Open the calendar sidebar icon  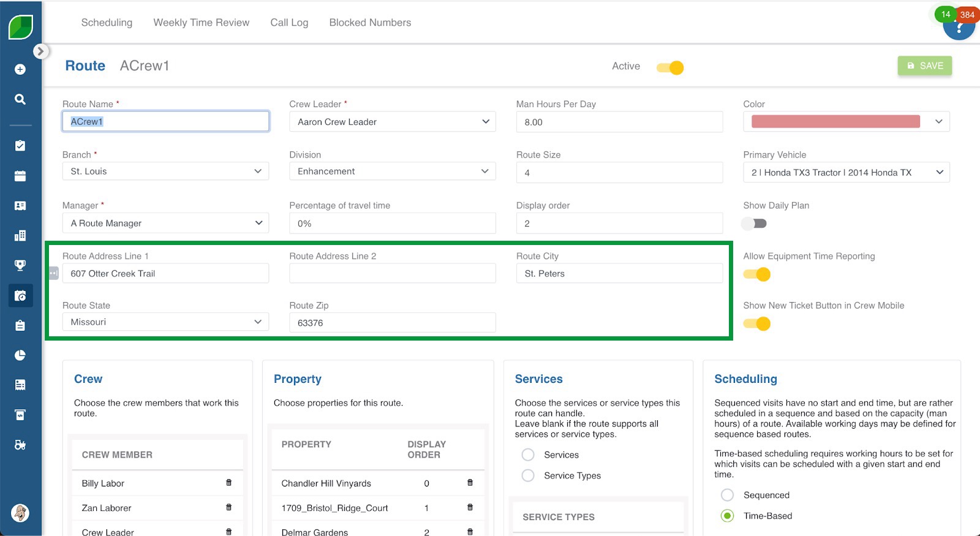pos(20,176)
